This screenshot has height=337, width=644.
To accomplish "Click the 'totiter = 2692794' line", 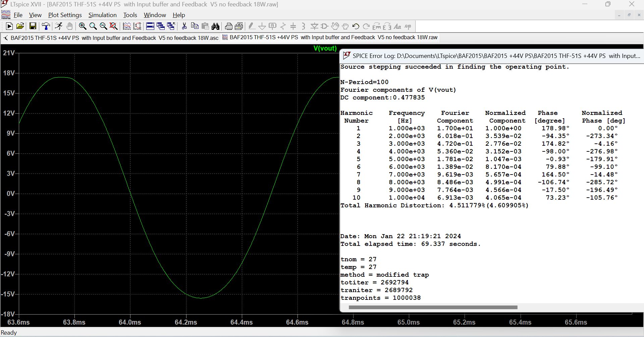I will [x=374, y=282].
